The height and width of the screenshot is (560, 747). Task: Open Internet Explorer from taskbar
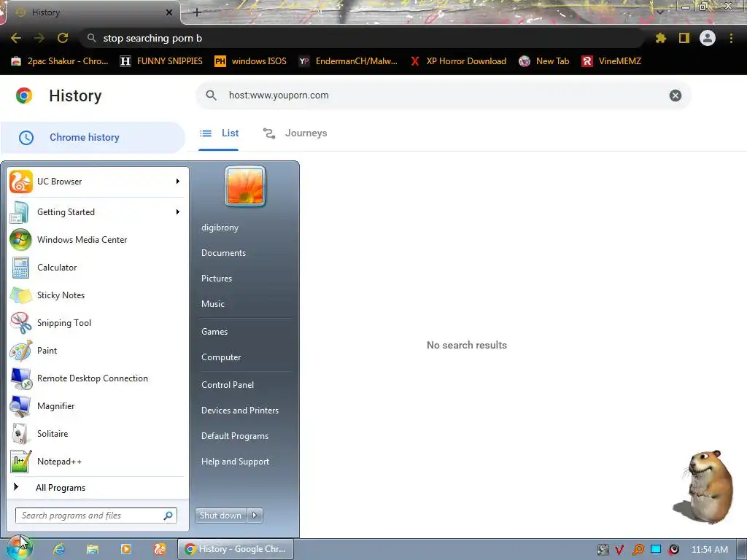tap(59, 549)
